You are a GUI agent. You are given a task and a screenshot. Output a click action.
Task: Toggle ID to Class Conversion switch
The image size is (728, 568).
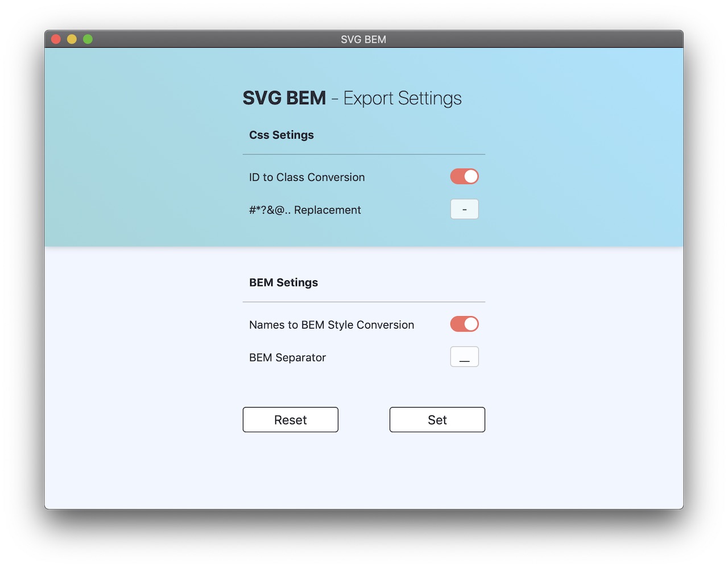(x=464, y=177)
